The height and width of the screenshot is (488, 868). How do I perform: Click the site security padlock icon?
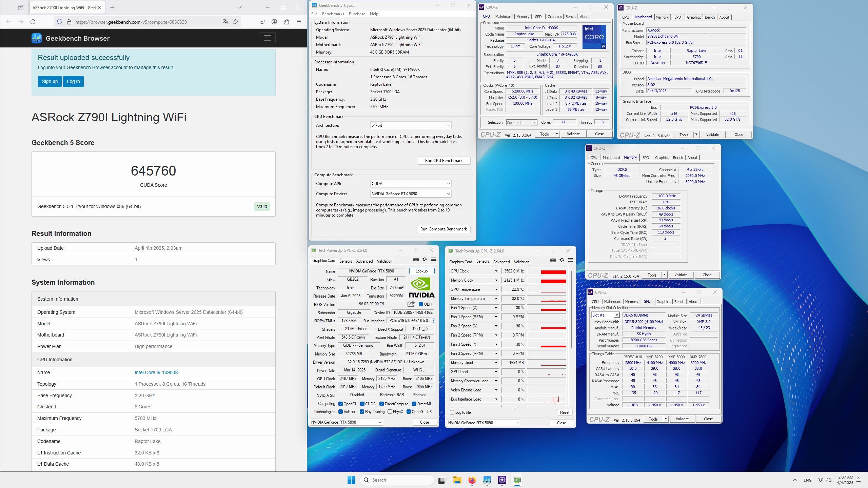click(x=69, y=22)
